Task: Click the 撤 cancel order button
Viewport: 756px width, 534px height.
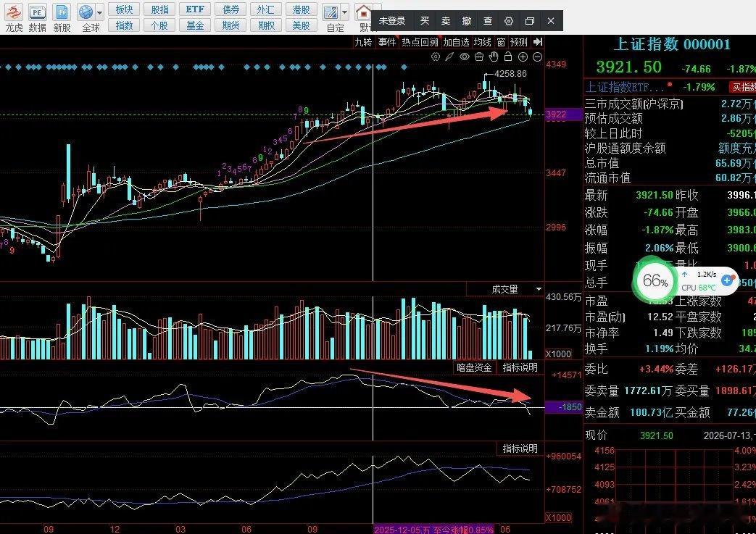Action: point(467,21)
